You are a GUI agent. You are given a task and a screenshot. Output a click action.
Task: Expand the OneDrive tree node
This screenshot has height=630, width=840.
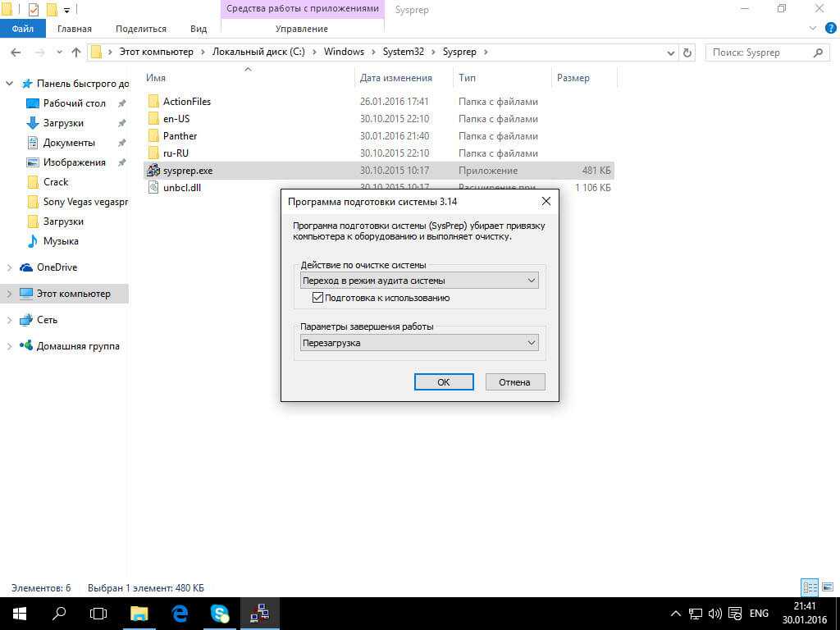tap(10, 267)
